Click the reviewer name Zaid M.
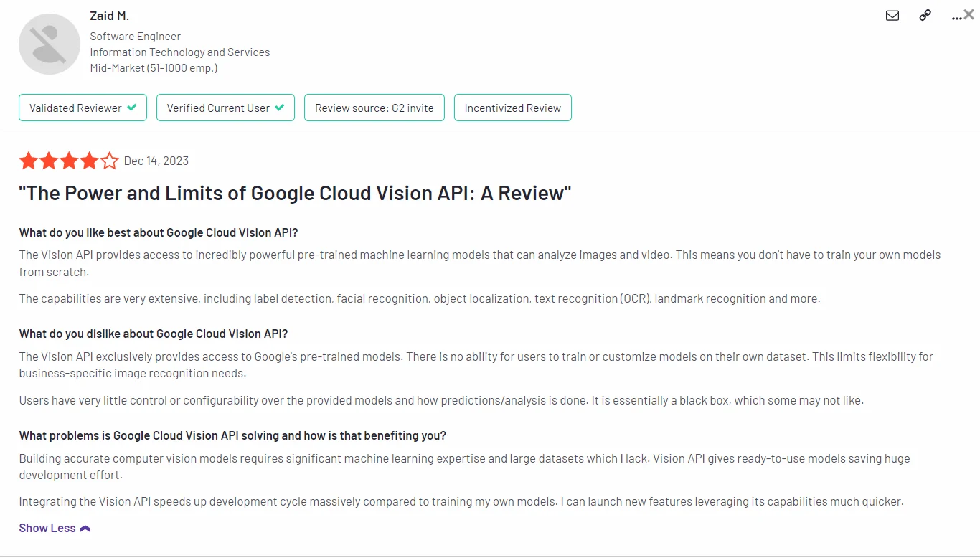This screenshot has height=558, width=980. [x=109, y=16]
